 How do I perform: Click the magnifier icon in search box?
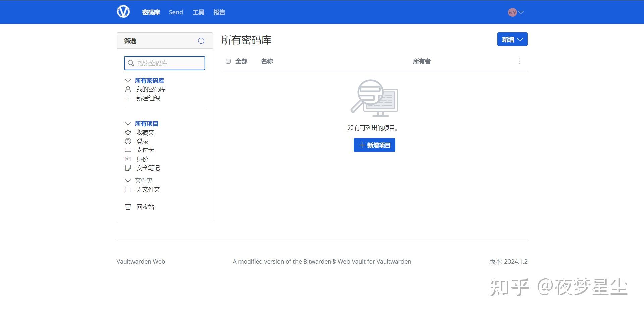tap(131, 63)
